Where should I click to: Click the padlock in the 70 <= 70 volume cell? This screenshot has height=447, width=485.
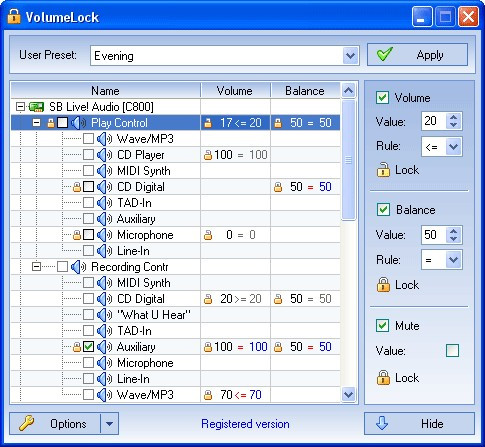pyautogui.click(x=208, y=395)
